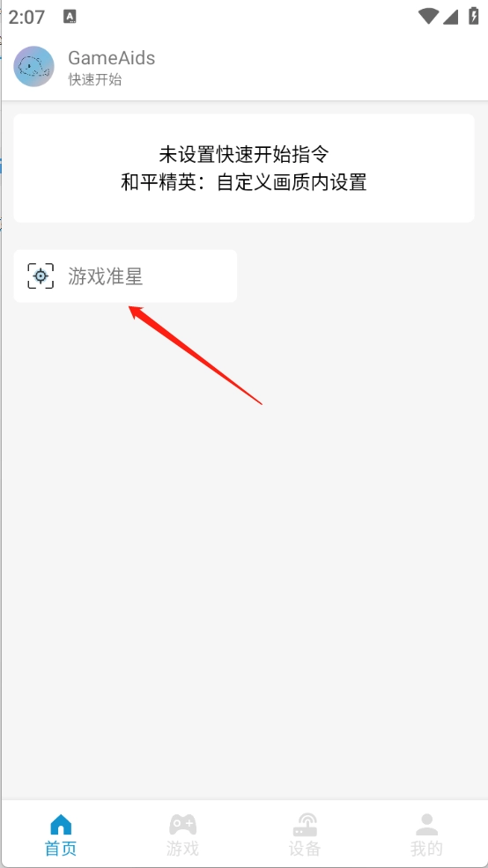Select the home house icon
488x868 pixels.
(61, 824)
